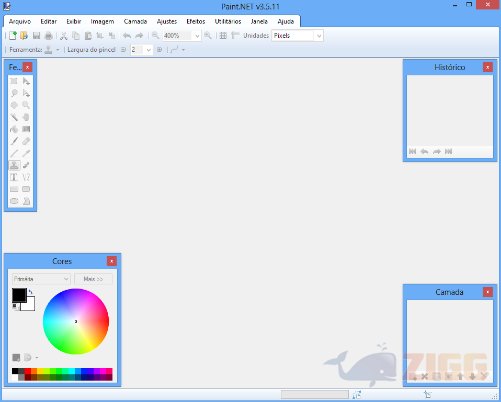Viewport: 501px width, 402px height.
Task: Select the Gradient tool
Action: (26, 129)
